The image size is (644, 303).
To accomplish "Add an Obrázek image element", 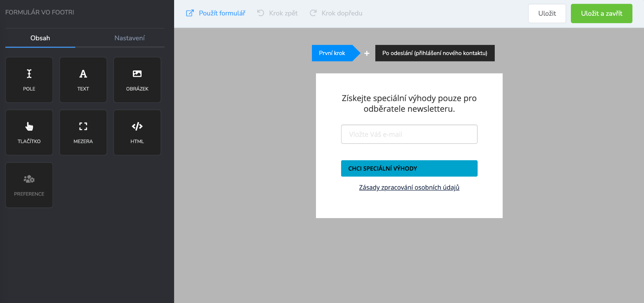I will [x=137, y=80].
